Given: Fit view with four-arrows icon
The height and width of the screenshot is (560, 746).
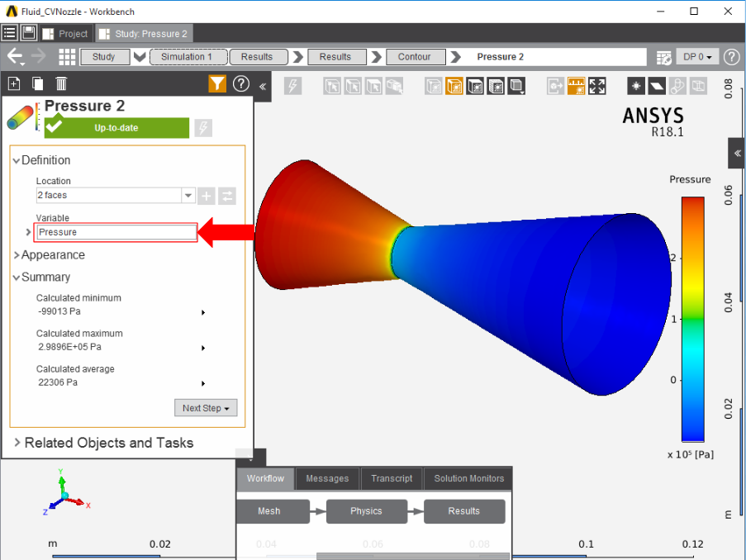Looking at the screenshot, I should (597, 86).
